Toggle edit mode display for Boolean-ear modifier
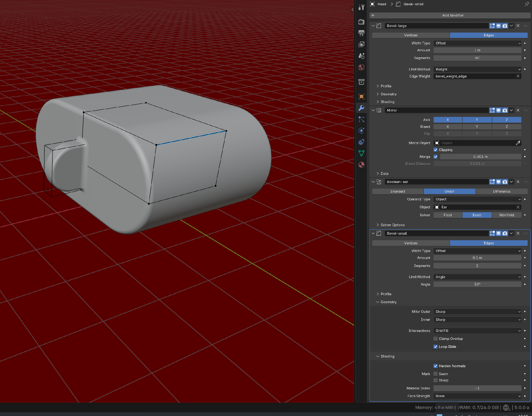The image size is (532, 416). tap(492, 182)
